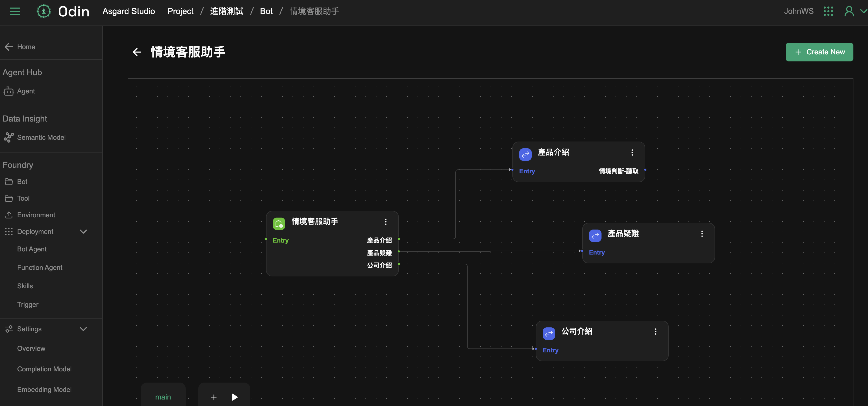Expand the user account dropdown arrow
The width and height of the screenshot is (868, 406).
(x=863, y=11)
